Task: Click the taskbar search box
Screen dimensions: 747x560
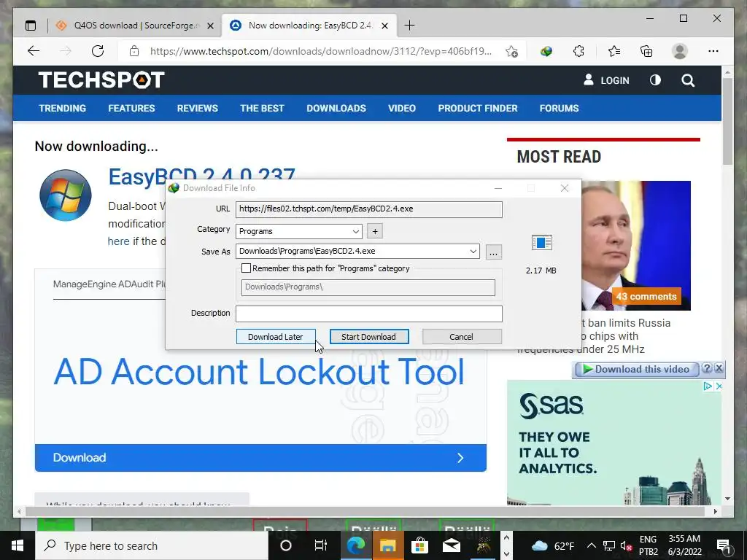Action: [152, 545]
